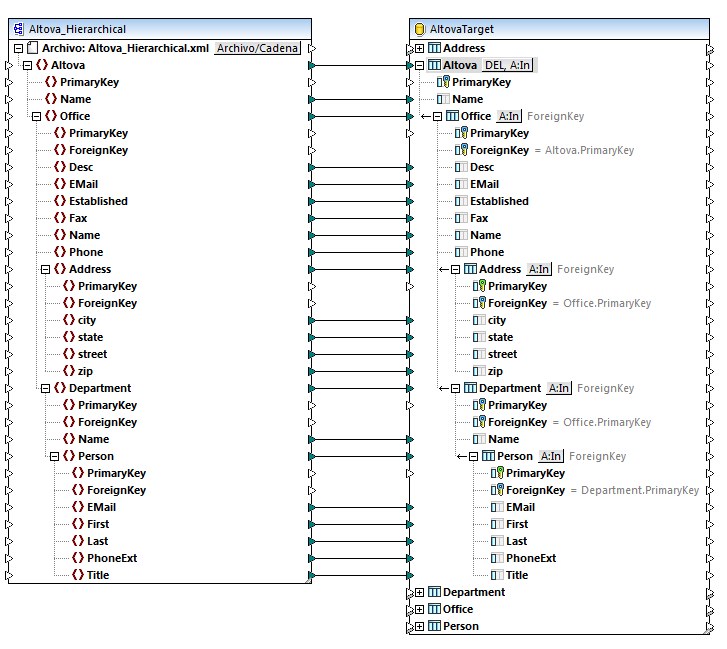Click the bottom Person table icon
The width and height of the screenshot is (727, 649).
coord(434,627)
